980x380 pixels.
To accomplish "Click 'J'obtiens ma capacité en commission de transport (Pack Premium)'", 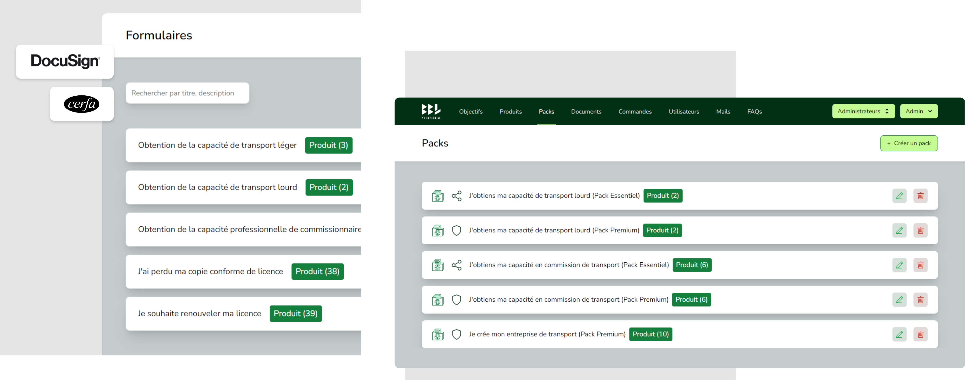I will [568, 299].
